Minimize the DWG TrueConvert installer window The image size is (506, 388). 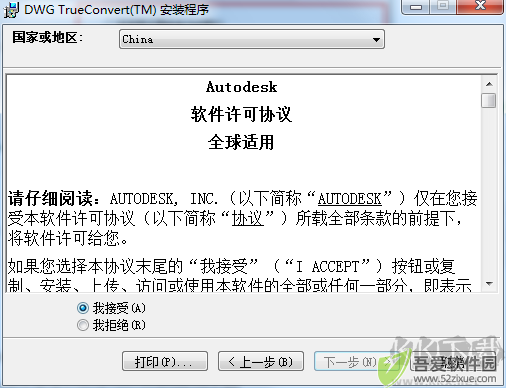(416, 6)
